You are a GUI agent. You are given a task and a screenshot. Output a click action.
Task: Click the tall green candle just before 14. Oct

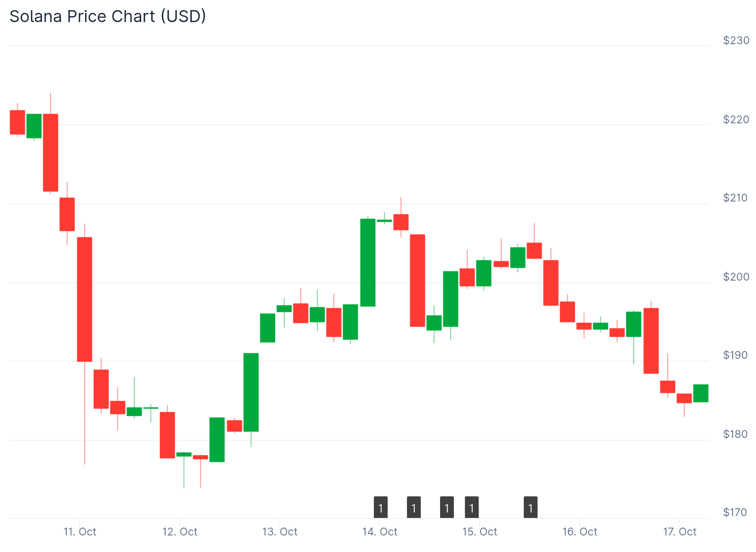[x=367, y=262]
